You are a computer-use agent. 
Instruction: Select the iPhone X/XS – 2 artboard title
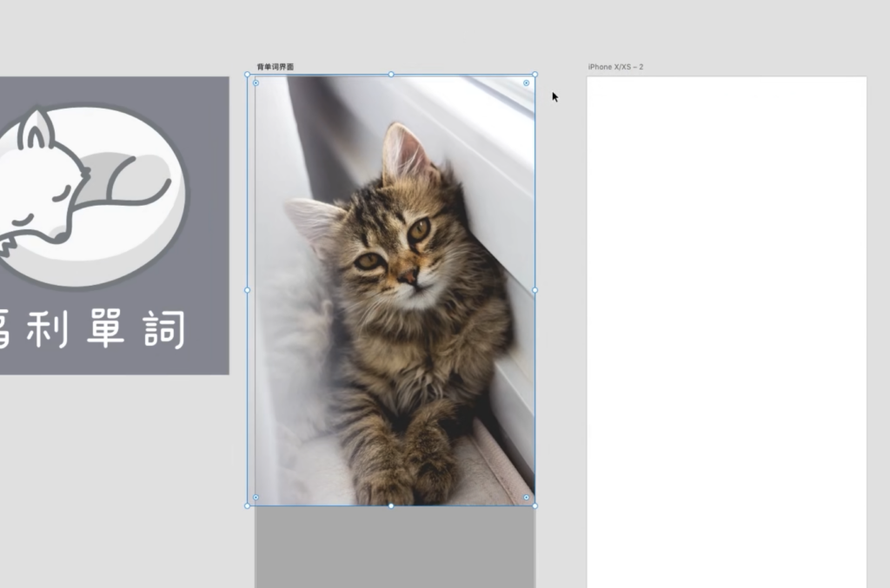tap(615, 67)
